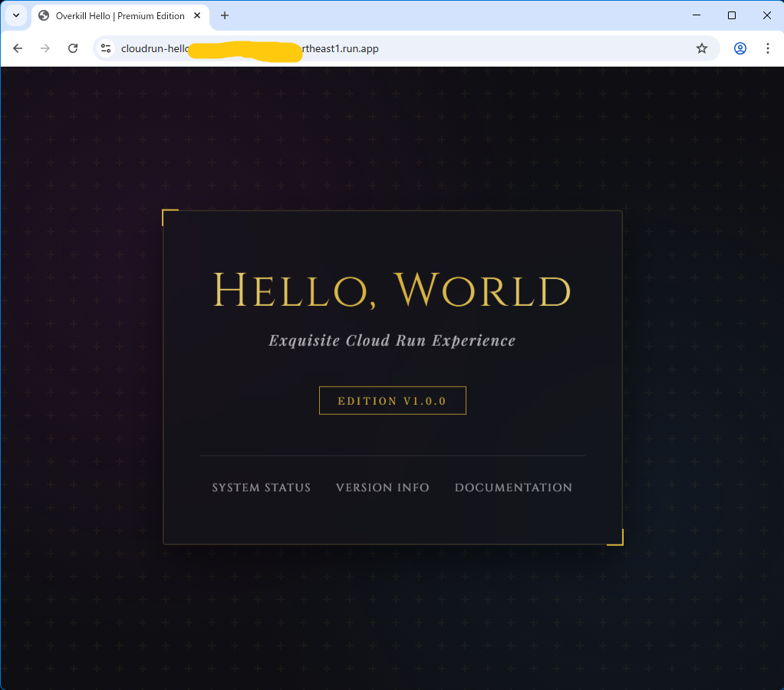Open the tab search chevron dropdown

click(16, 15)
